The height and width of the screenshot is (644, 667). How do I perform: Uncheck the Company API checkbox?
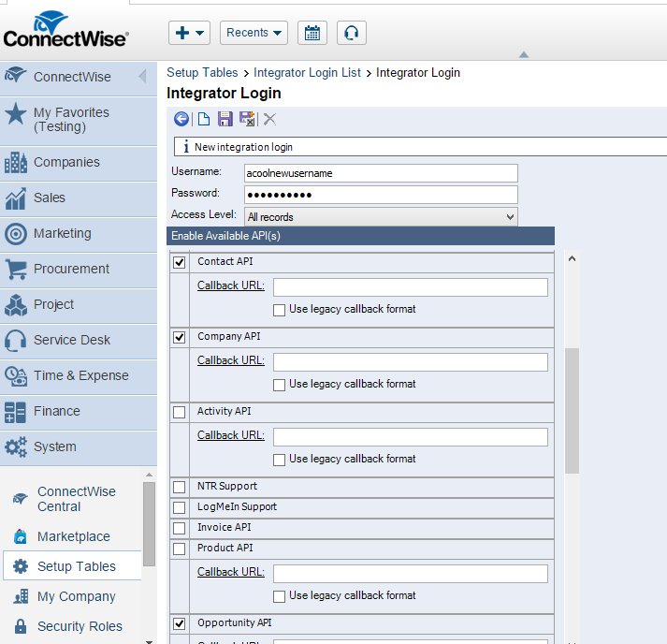point(179,337)
